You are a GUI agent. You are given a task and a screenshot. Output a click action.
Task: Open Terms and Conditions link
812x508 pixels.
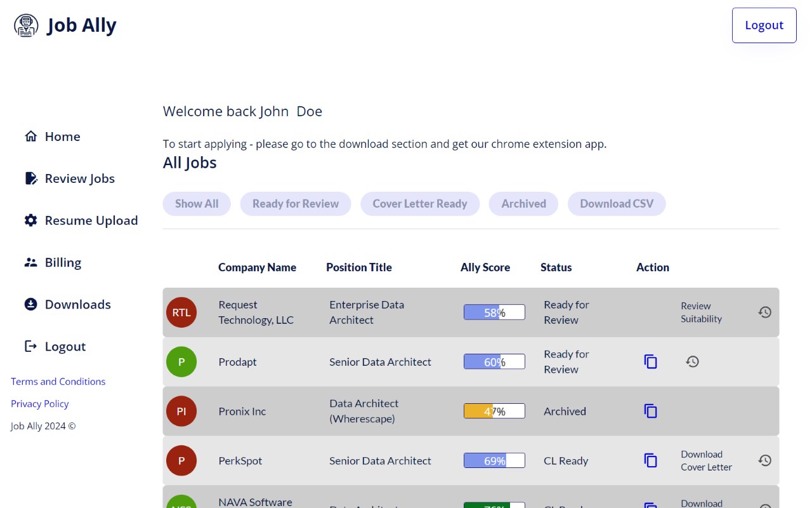point(58,382)
